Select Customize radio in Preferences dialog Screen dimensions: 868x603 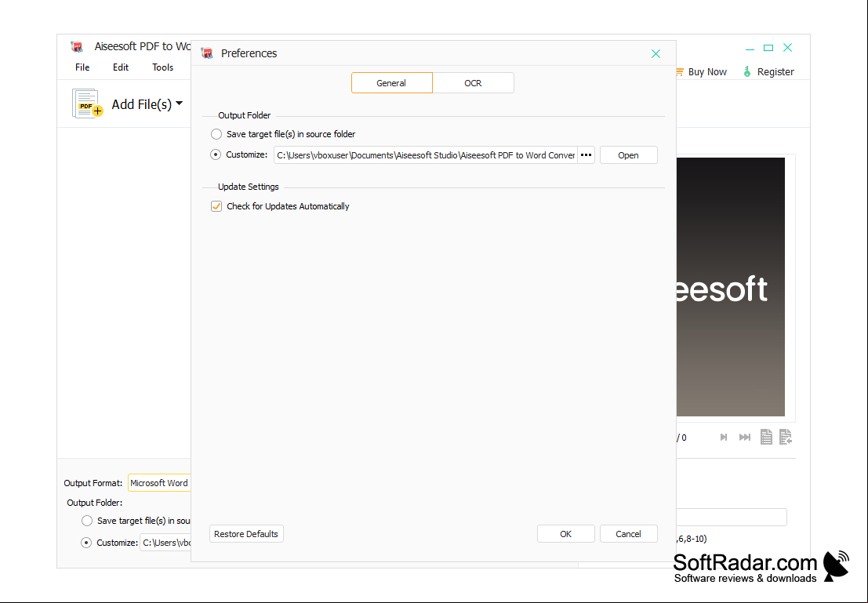216,154
